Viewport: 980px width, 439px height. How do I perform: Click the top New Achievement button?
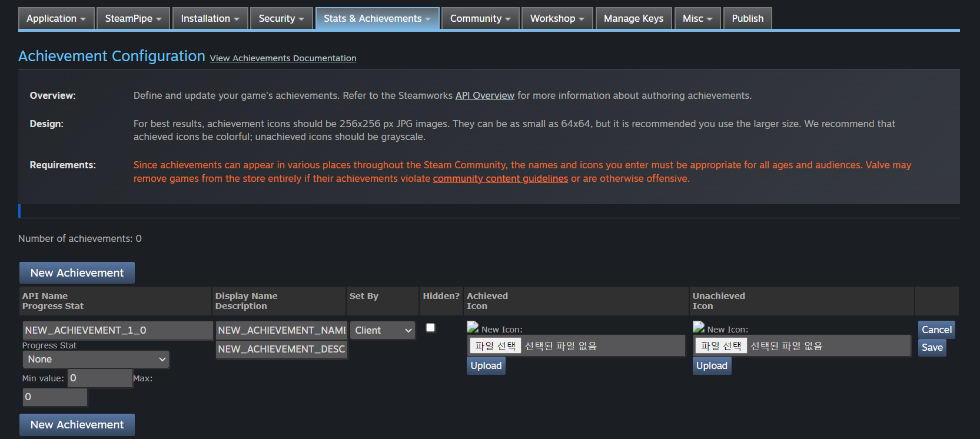(x=77, y=272)
